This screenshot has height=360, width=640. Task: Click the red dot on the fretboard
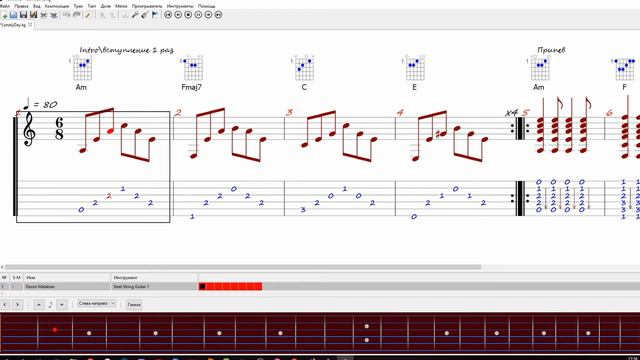(x=55, y=329)
